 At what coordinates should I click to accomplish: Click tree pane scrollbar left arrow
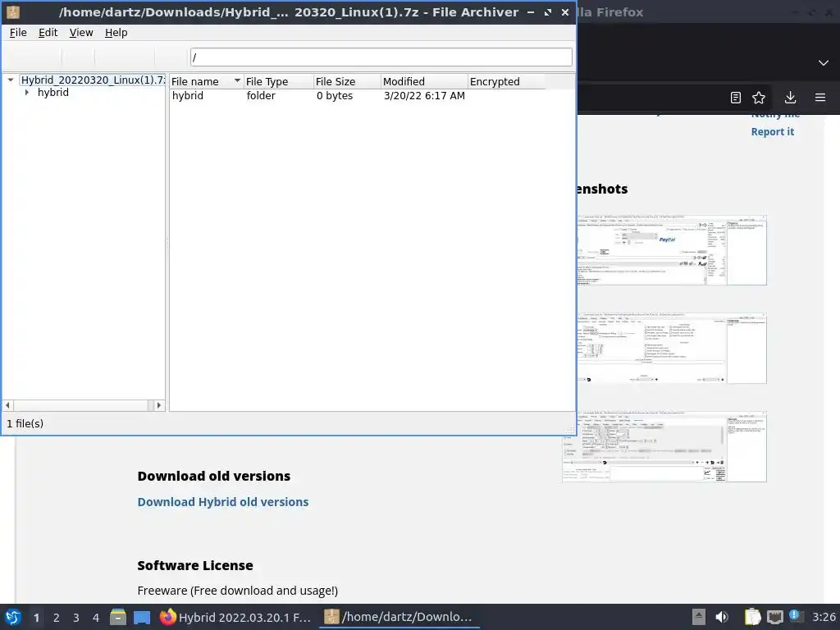8,405
